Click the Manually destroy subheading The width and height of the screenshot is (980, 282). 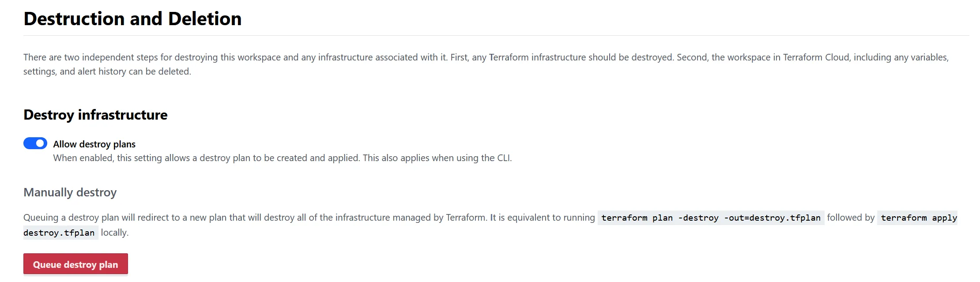tap(70, 192)
